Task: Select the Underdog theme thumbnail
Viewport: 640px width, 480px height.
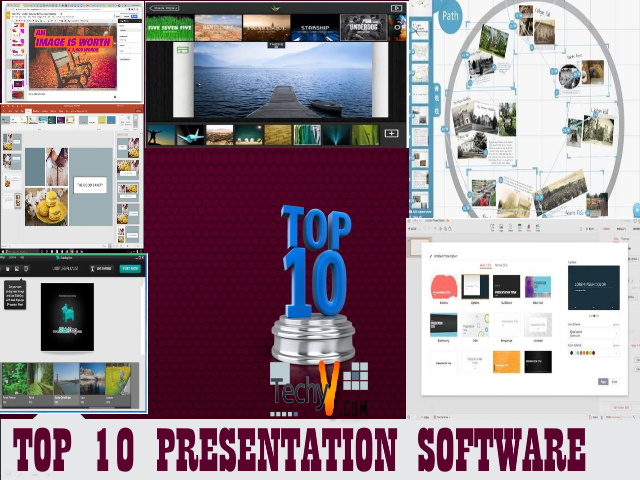Action: point(362,27)
